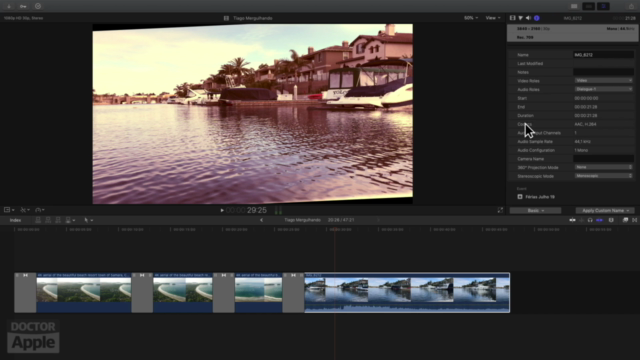The height and width of the screenshot is (360, 640).
Task: Toggle the browser panel button
Action: [x=574, y=6]
